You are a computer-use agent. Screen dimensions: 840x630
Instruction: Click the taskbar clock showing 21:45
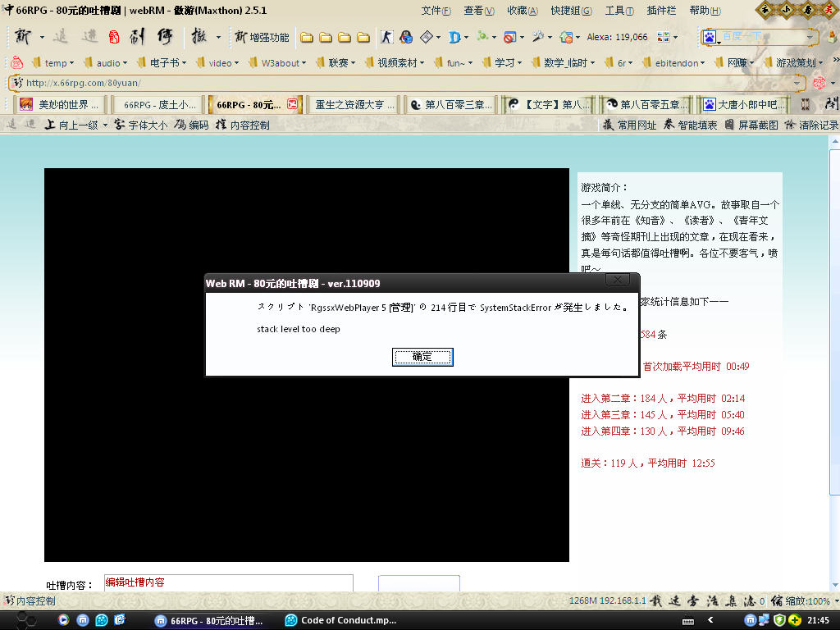(818, 620)
